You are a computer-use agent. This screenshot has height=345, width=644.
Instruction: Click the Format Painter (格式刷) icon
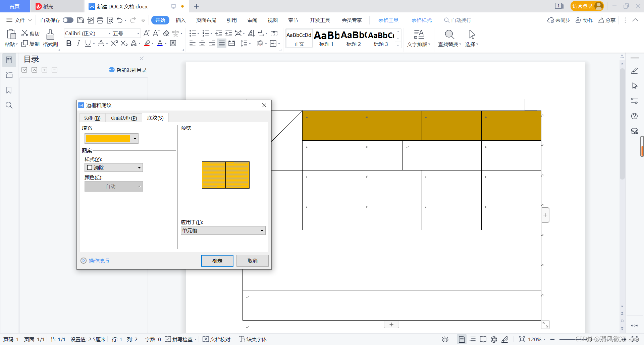[50, 34]
